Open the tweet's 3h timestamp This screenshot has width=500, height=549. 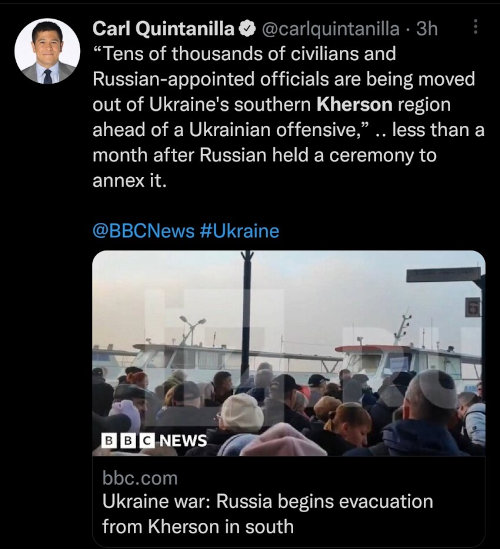pyautogui.click(x=427, y=29)
